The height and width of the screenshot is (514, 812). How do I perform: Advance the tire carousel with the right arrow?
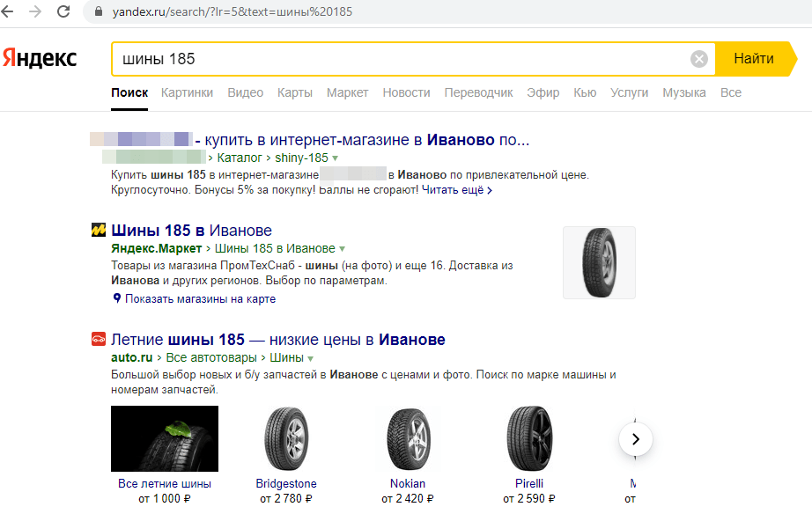pos(635,439)
